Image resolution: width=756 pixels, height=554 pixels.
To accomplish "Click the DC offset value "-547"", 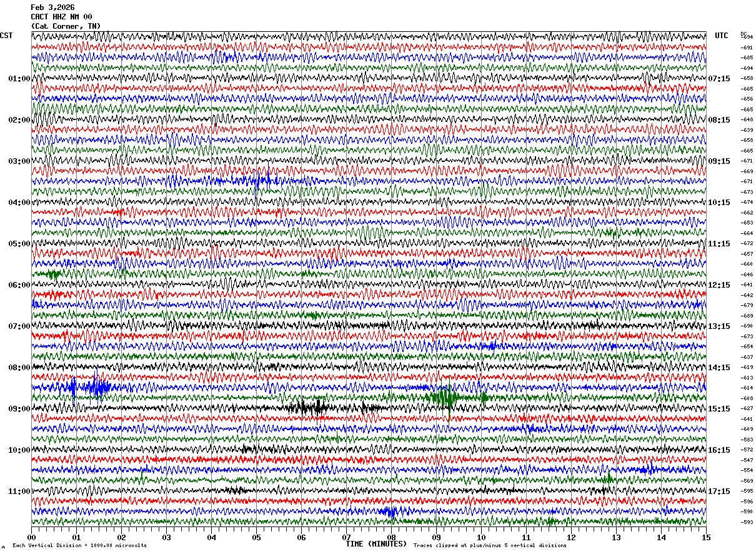I will 747,460.
